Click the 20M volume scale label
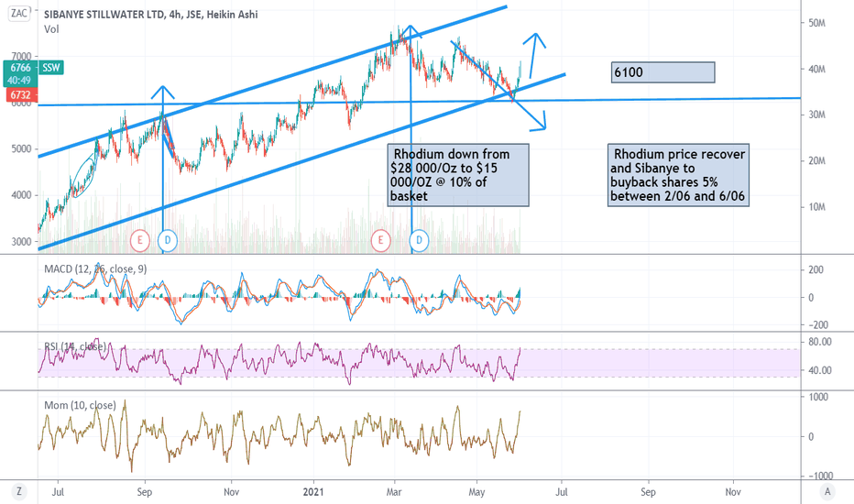Viewport: 854px width, 504px height. pos(816,160)
